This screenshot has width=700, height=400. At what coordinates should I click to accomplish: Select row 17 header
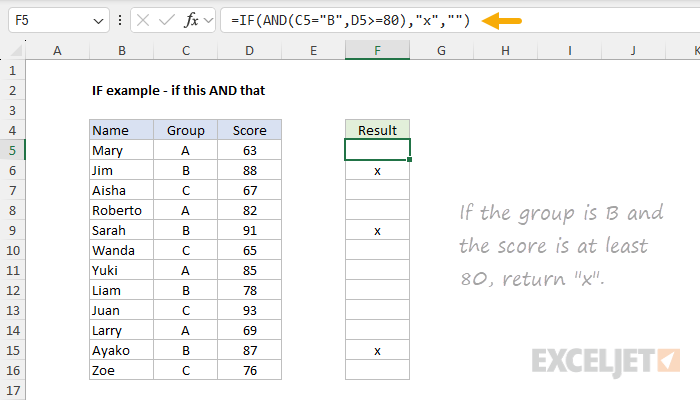[x=12, y=391]
